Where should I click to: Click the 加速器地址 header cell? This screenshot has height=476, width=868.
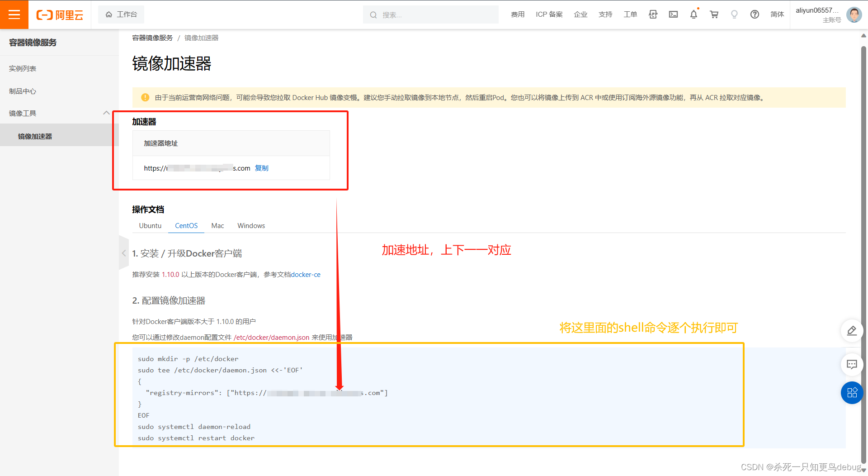click(231, 143)
